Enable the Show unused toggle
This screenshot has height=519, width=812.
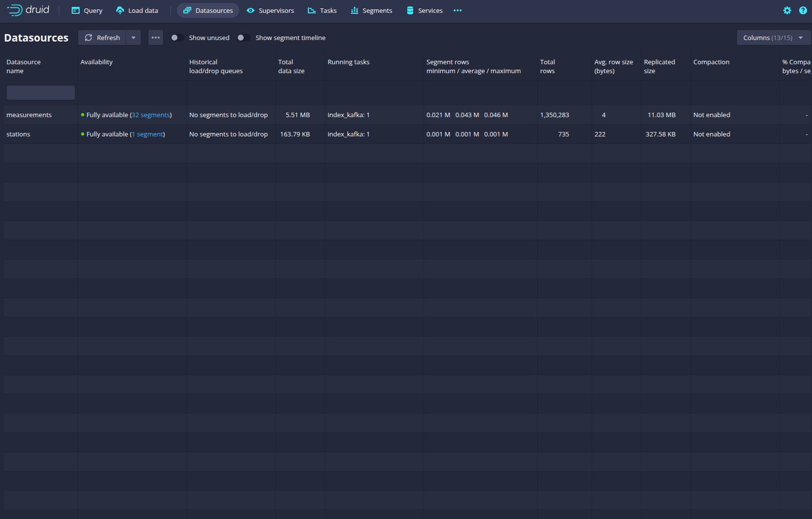[176, 38]
